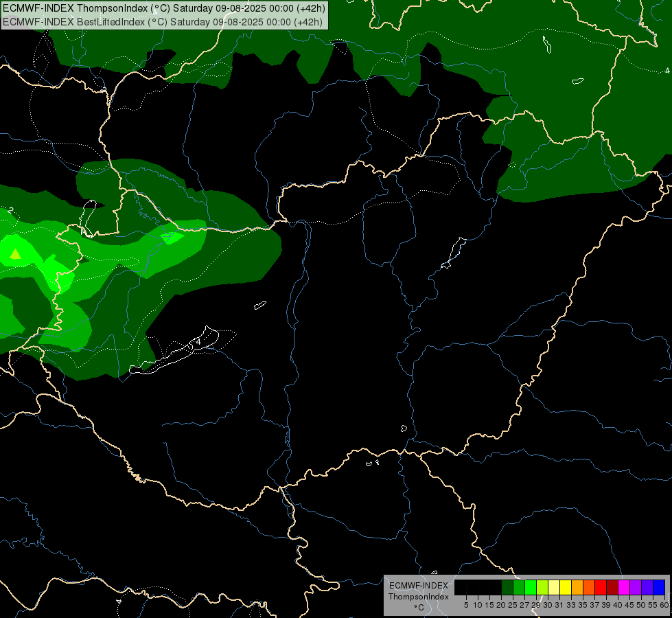672x618 pixels.
Task: Select the lime 29–30 legend swatch
Action: [x=542, y=587]
